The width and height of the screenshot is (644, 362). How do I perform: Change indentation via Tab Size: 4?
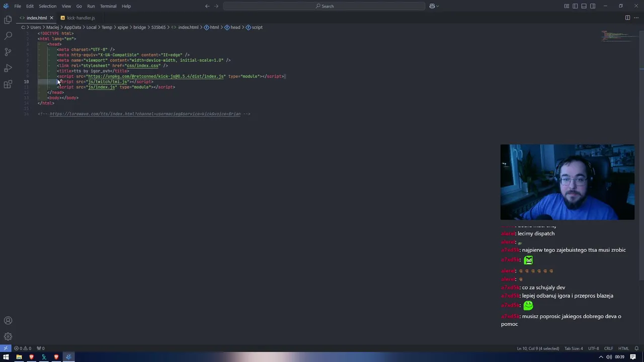tap(574, 348)
